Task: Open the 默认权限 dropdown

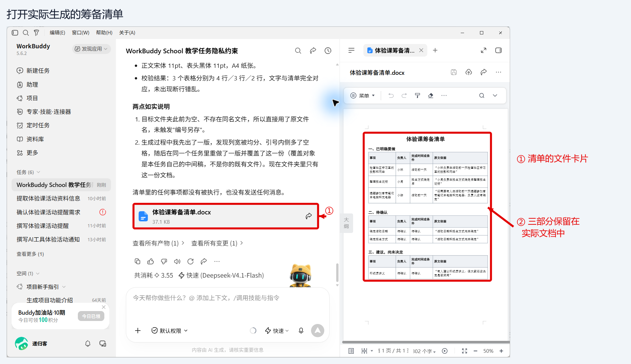Action: [170, 331]
